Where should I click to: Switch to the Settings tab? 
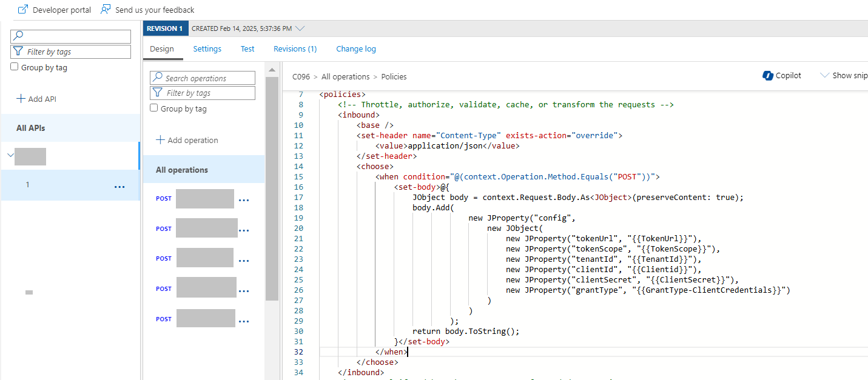[207, 49]
